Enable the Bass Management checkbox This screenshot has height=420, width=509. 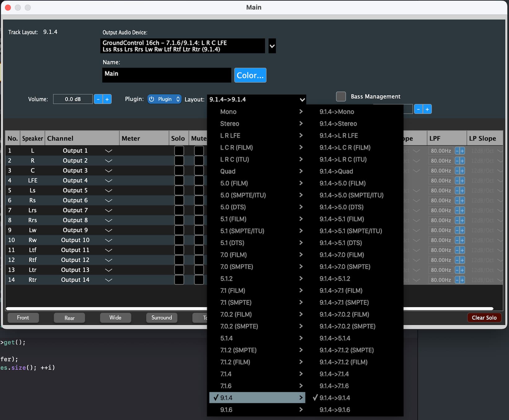(x=341, y=96)
